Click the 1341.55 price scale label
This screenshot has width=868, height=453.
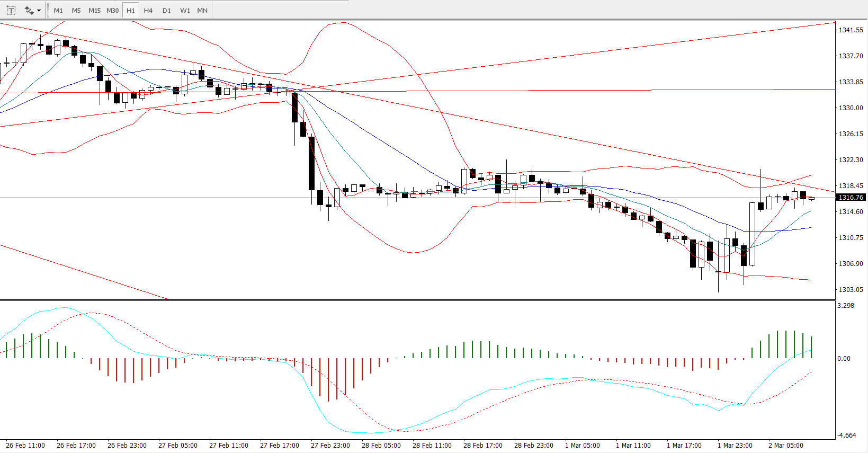851,30
